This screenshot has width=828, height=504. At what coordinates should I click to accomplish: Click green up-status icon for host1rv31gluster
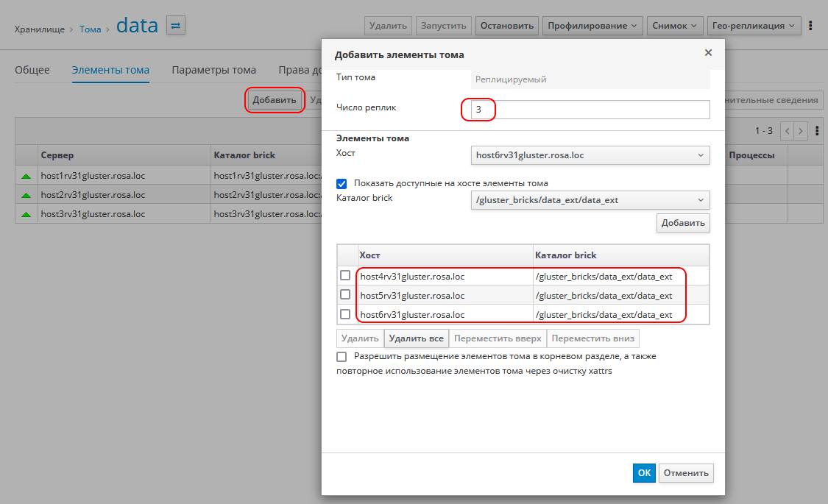[26, 177]
